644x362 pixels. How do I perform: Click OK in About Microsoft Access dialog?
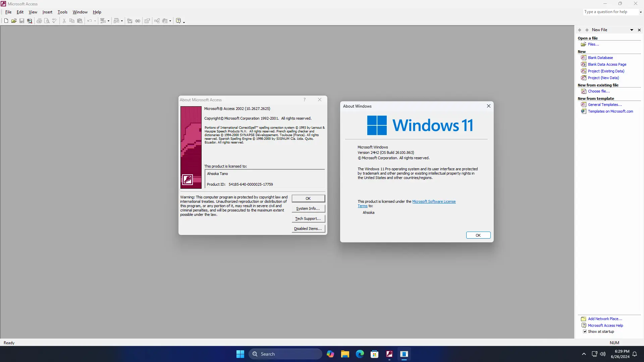pos(308,198)
